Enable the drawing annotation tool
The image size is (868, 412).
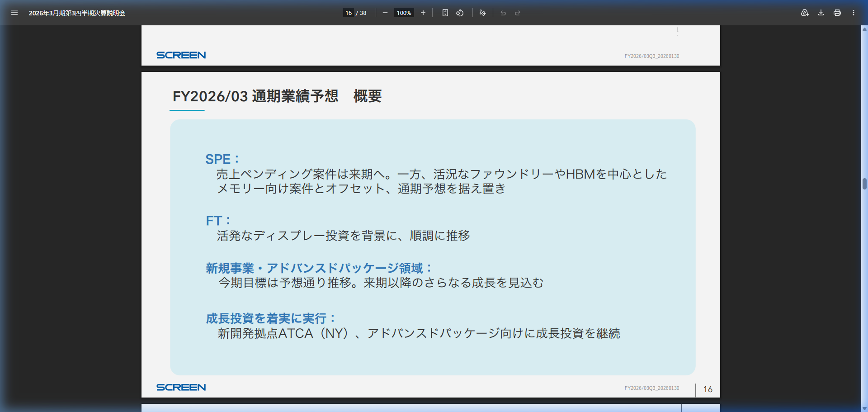click(482, 13)
